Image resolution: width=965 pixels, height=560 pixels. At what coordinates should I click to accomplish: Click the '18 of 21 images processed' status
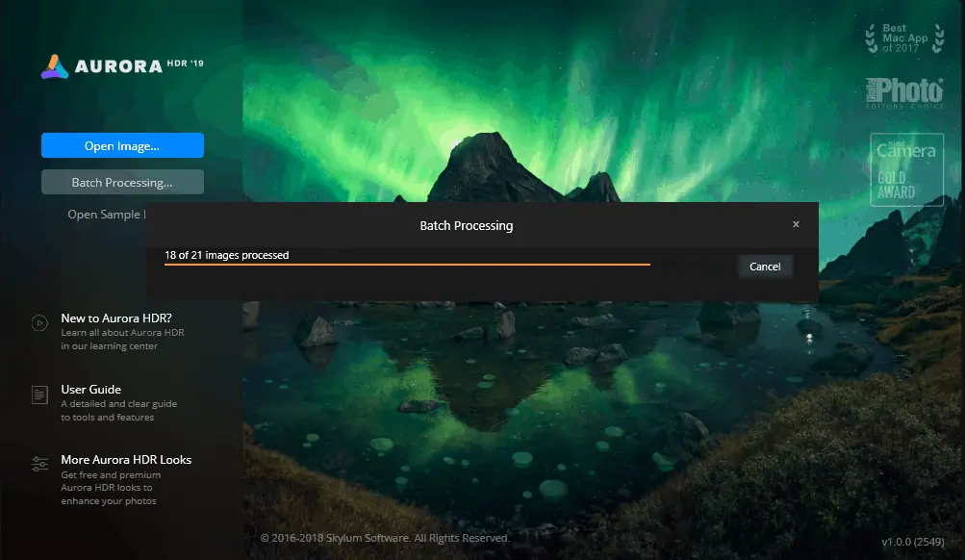click(226, 255)
